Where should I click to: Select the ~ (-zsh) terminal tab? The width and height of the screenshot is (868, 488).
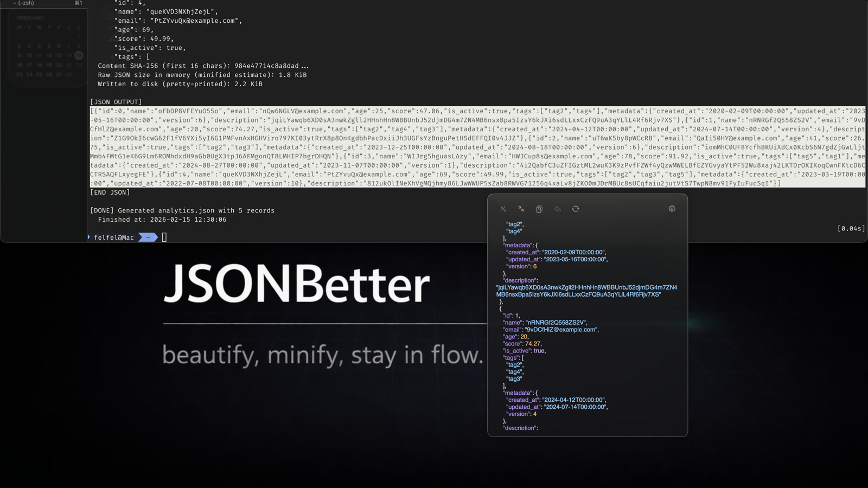pos(23,3)
